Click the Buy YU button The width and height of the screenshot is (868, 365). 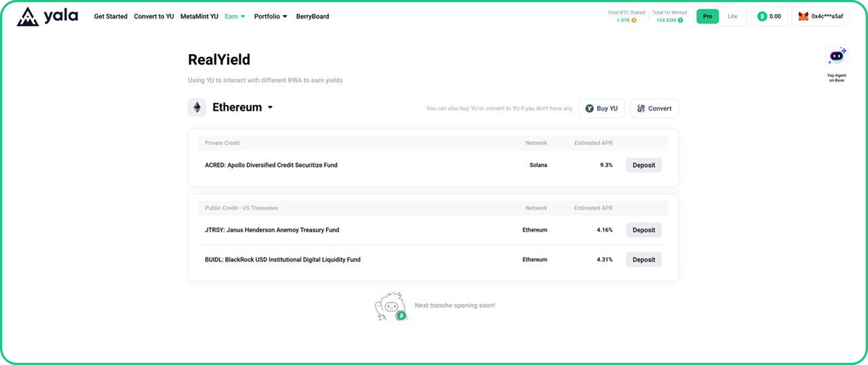coord(602,109)
